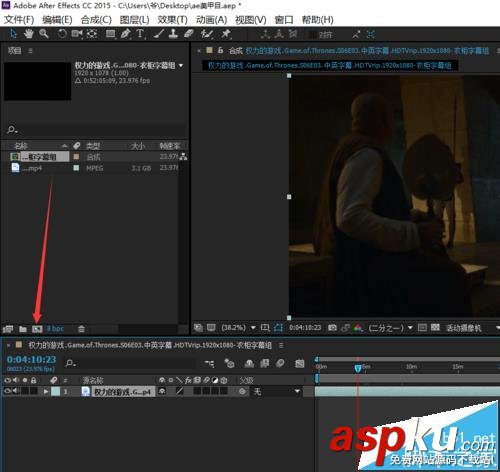Open the 文件(F) menu
The image size is (500, 472).
click(19, 20)
